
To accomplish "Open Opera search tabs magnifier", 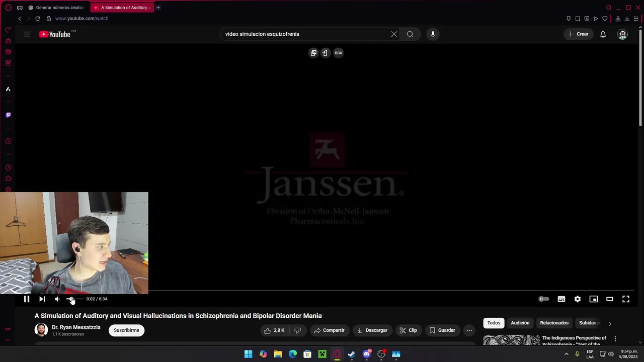I will 609,8.
